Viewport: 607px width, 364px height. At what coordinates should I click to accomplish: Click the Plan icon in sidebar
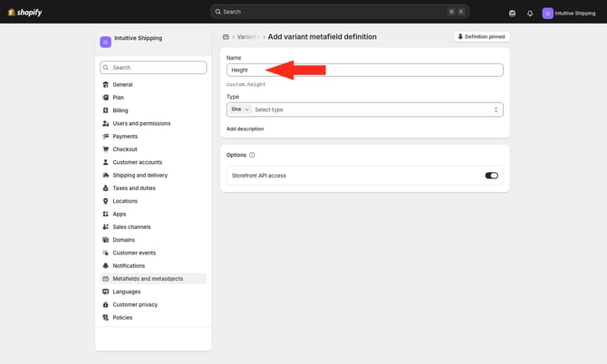click(105, 98)
